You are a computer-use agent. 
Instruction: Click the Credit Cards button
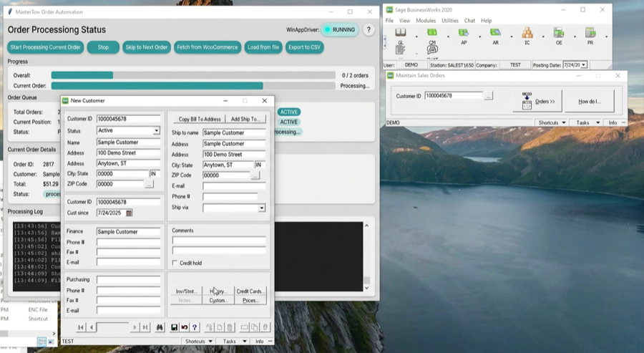coord(250,291)
